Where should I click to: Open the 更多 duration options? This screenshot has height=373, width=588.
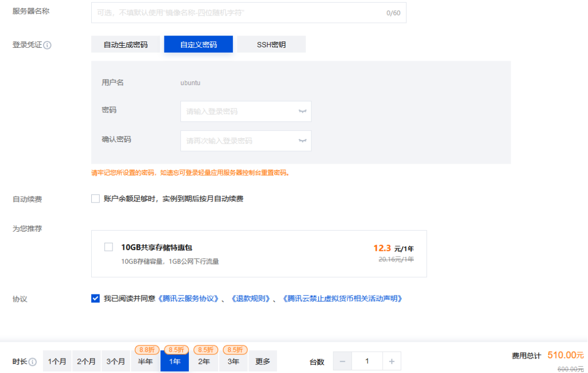point(263,361)
